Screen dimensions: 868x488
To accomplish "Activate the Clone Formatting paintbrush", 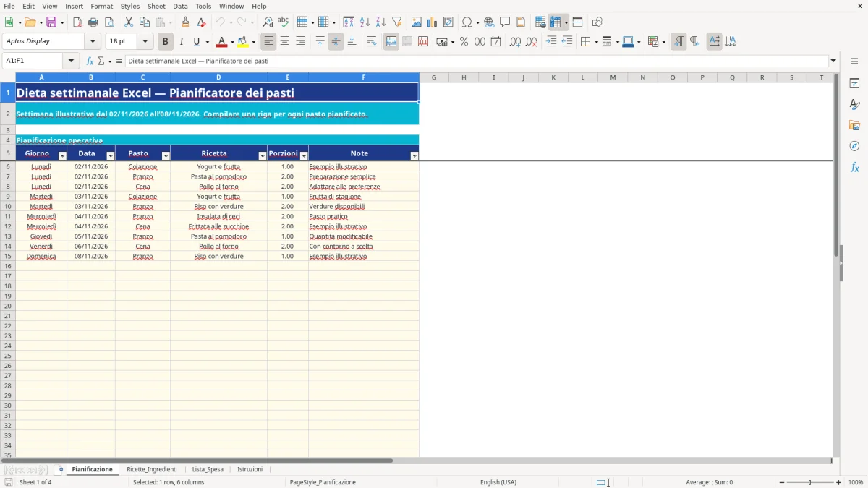I will pos(185,22).
